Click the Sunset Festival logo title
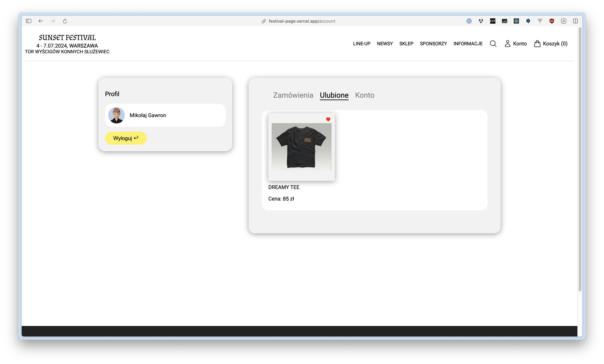This screenshot has height=364, width=604. pyautogui.click(x=67, y=38)
